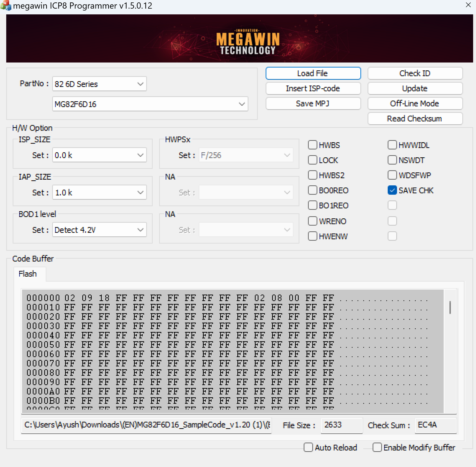Screen dimensions: 476x467
Task: Click the Check ID button
Action: point(415,73)
